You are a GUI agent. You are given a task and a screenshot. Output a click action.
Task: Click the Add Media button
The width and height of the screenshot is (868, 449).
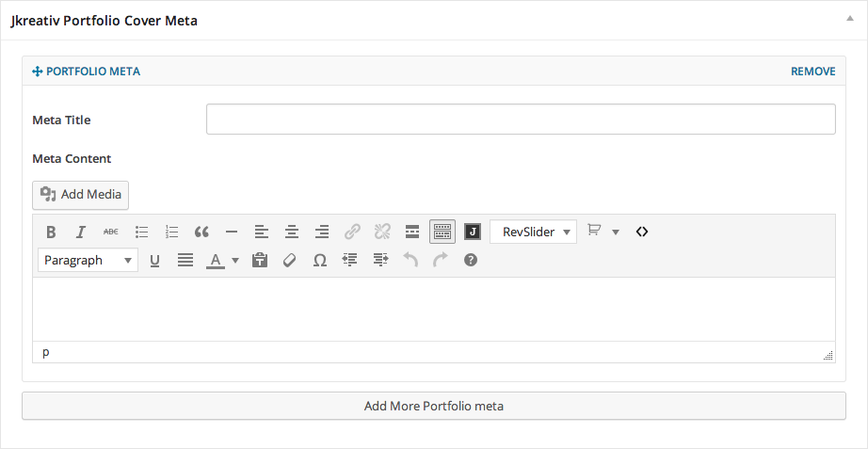coord(80,195)
